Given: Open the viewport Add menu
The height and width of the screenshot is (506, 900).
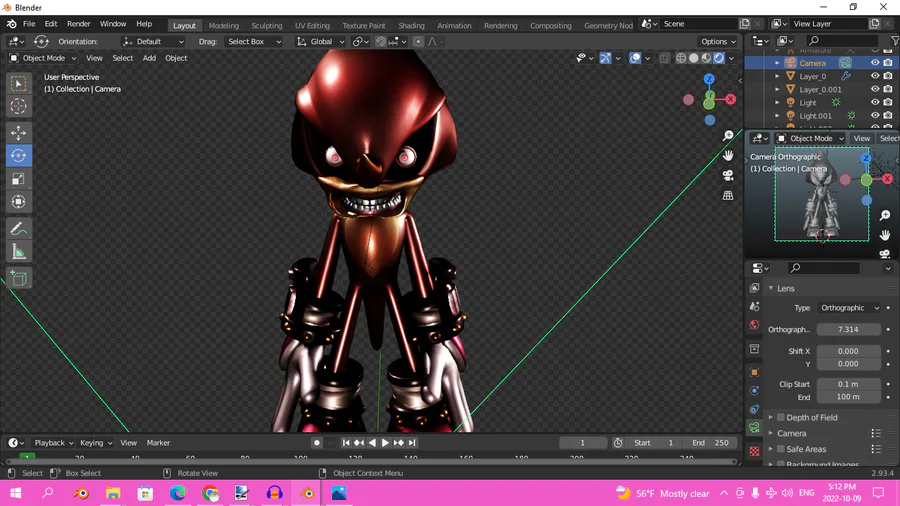Looking at the screenshot, I should [149, 58].
